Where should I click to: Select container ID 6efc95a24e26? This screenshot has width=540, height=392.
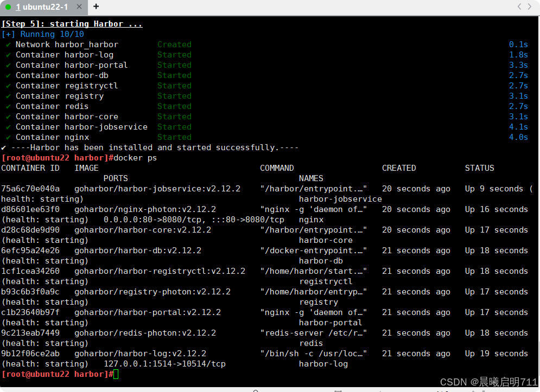coord(30,250)
